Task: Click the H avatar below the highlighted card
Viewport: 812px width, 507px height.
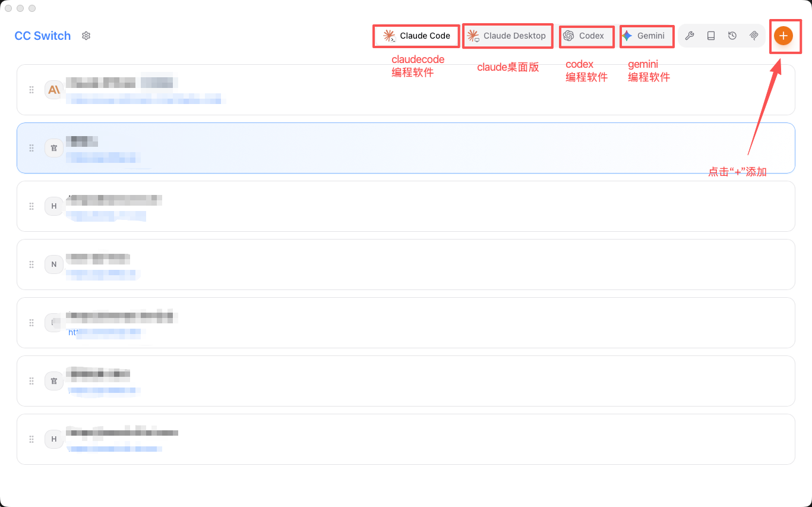Action: click(54, 206)
